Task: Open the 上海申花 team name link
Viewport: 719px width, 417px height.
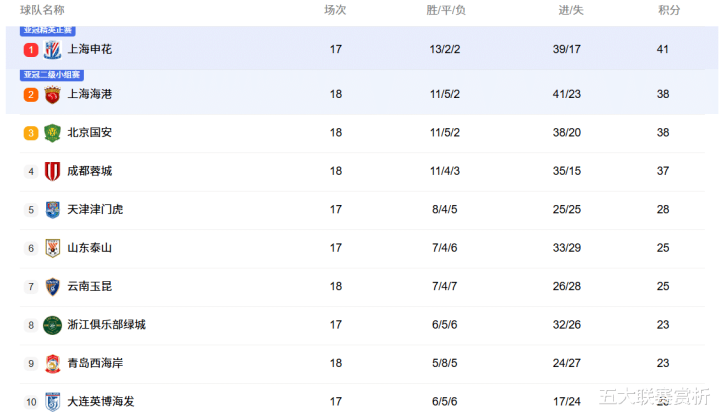Action: 89,49
